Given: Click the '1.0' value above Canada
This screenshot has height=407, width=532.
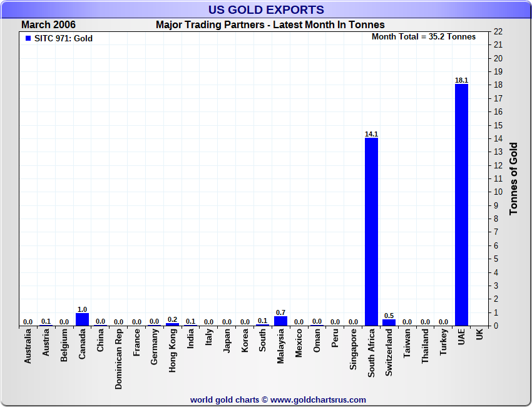Looking at the screenshot, I should click(82, 309).
